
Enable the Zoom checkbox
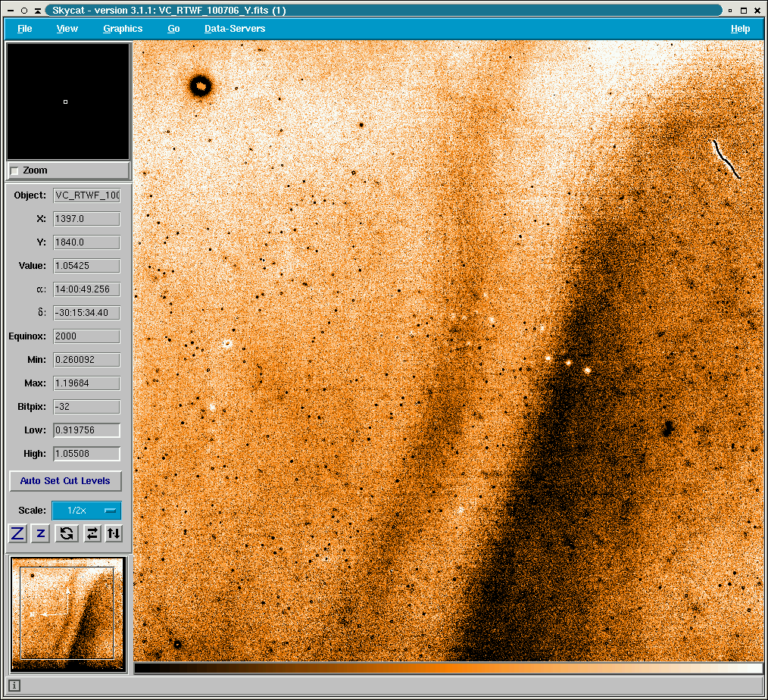(15, 170)
